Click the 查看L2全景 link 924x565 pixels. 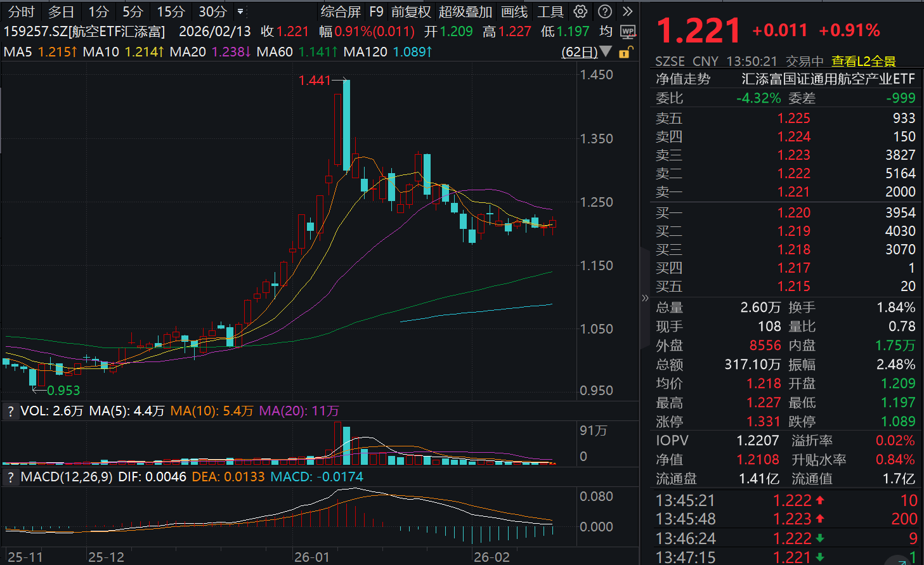click(863, 62)
